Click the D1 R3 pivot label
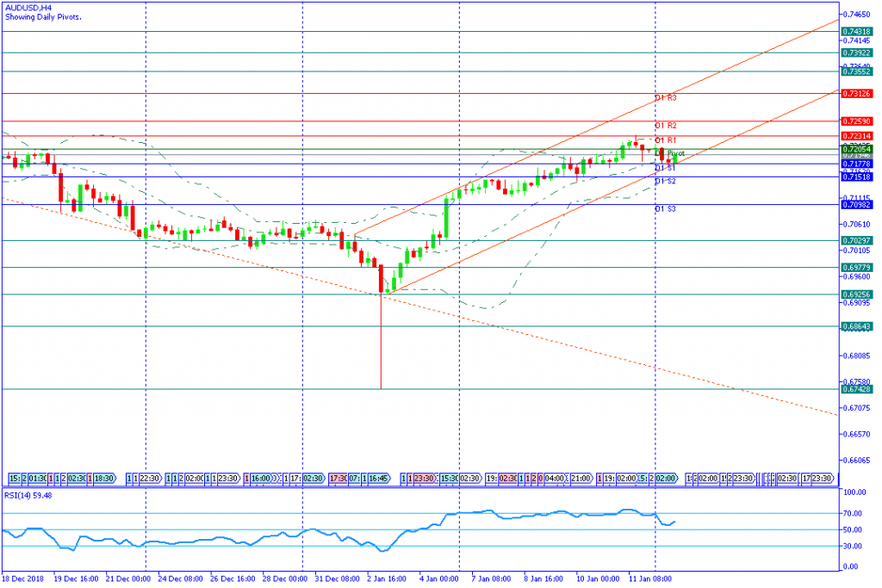 666,98
